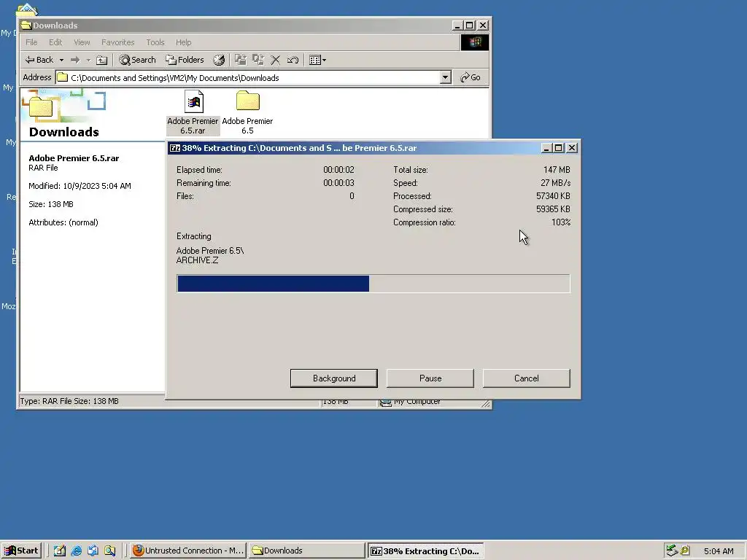Screen dimensions: 747x560
Task: Click the extraction progress bar
Action: 373,284
